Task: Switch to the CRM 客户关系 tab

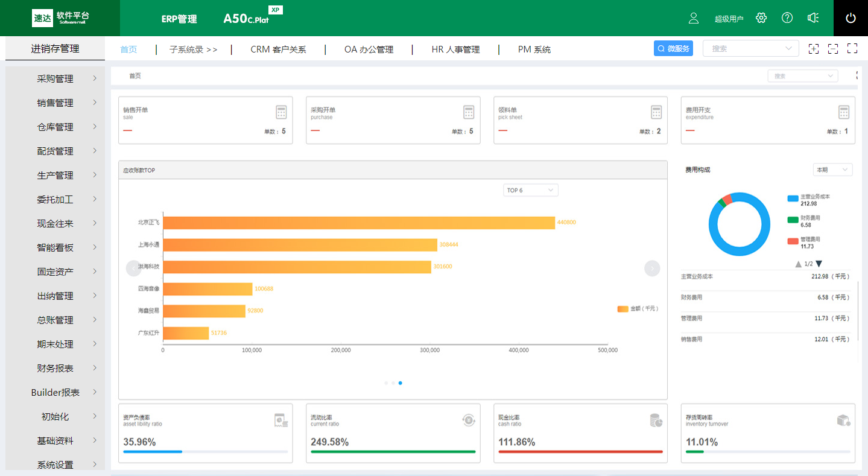Action: point(278,49)
